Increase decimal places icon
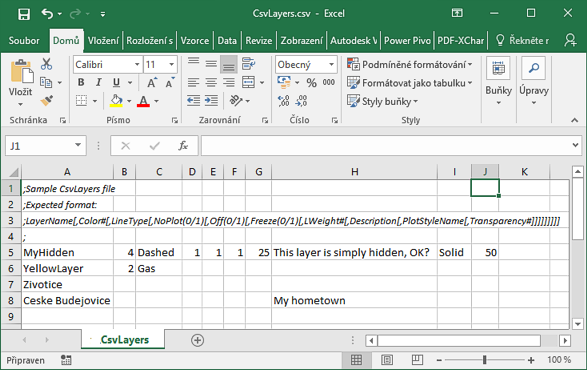 pos(283,100)
